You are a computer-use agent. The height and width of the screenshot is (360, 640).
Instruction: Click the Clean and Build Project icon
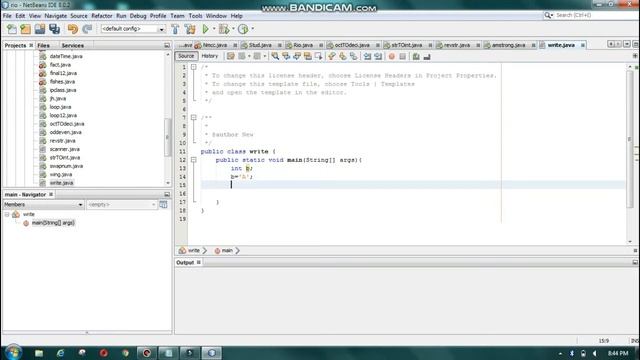click(190, 29)
